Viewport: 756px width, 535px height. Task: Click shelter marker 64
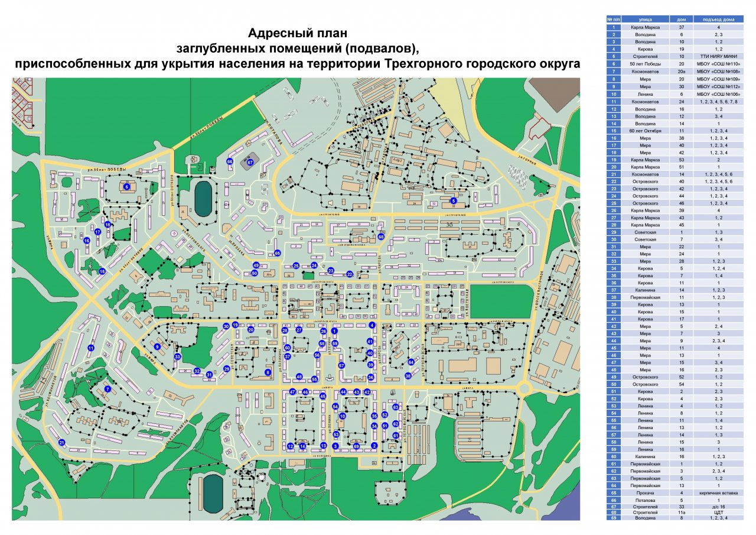[x=411, y=362]
